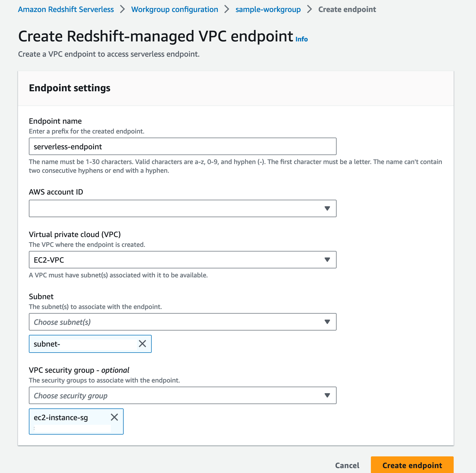Cancel the endpoint creation

(347, 465)
